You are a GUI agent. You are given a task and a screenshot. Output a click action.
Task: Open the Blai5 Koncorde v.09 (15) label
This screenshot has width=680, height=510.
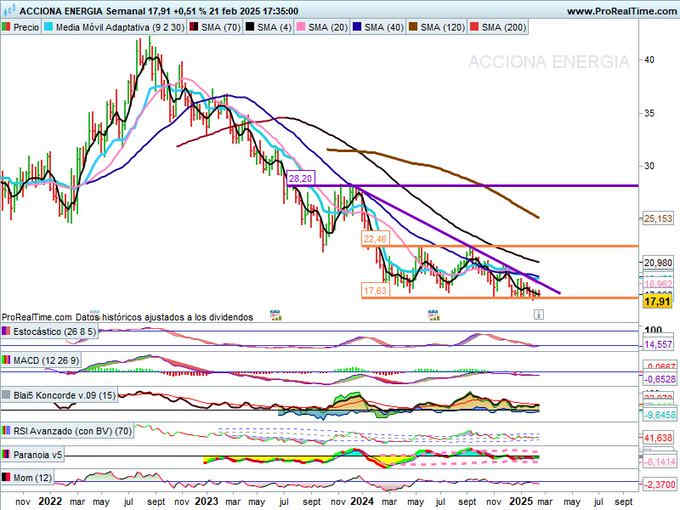pos(59,396)
